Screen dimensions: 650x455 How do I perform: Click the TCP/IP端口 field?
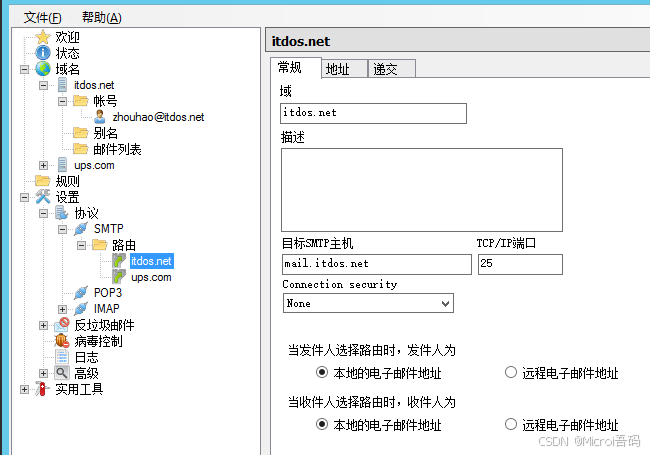coord(520,264)
